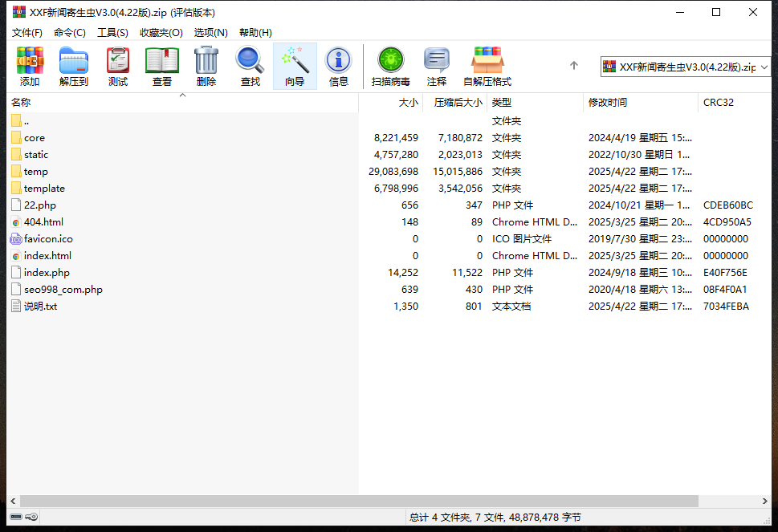Click the 删除 (Delete) trash icon
Image resolution: width=778 pixels, height=532 pixels.
tap(206, 66)
